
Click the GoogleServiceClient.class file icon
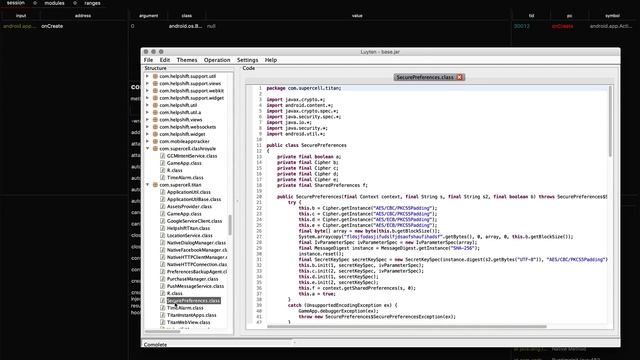tap(162, 221)
